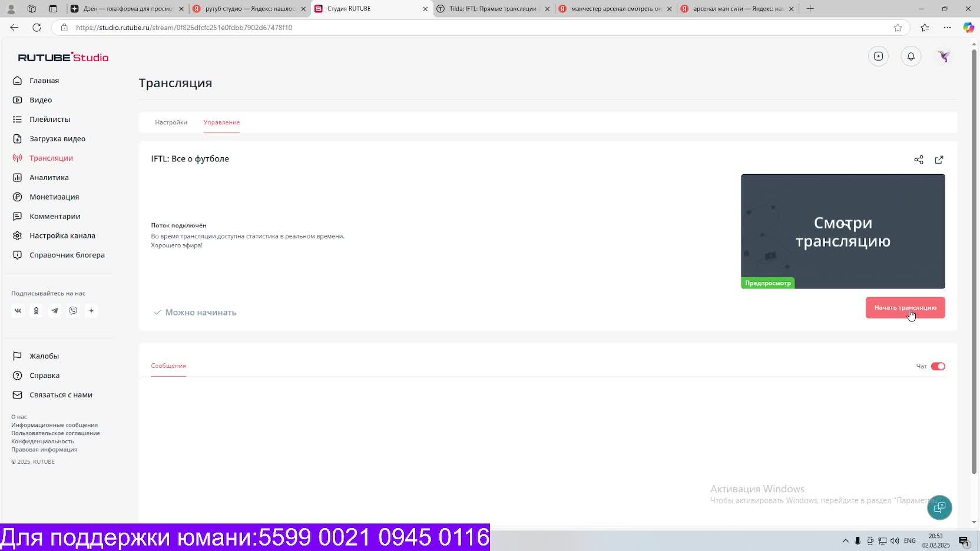Open Пользовательское соглашение link

pos(55,433)
